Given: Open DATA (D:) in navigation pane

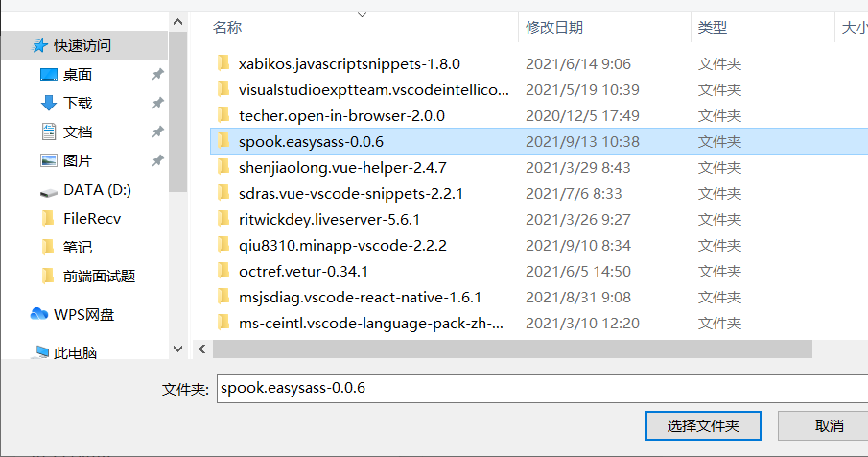Looking at the screenshot, I should [98, 190].
